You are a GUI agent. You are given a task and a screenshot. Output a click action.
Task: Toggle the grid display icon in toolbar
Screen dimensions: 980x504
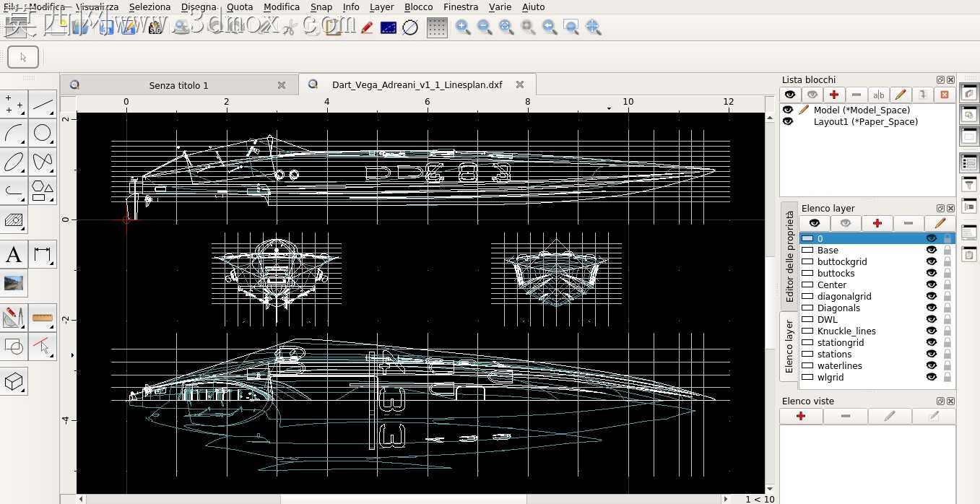pyautogui.click(x=437, y=27)
